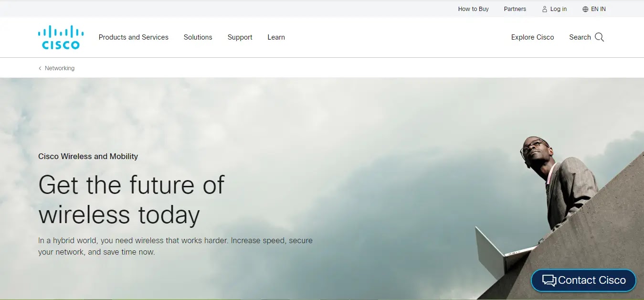Image resolution: width=644 pixels, height=300 pixels.
Task: Expand the Learn menu
Action: [276, 37]
